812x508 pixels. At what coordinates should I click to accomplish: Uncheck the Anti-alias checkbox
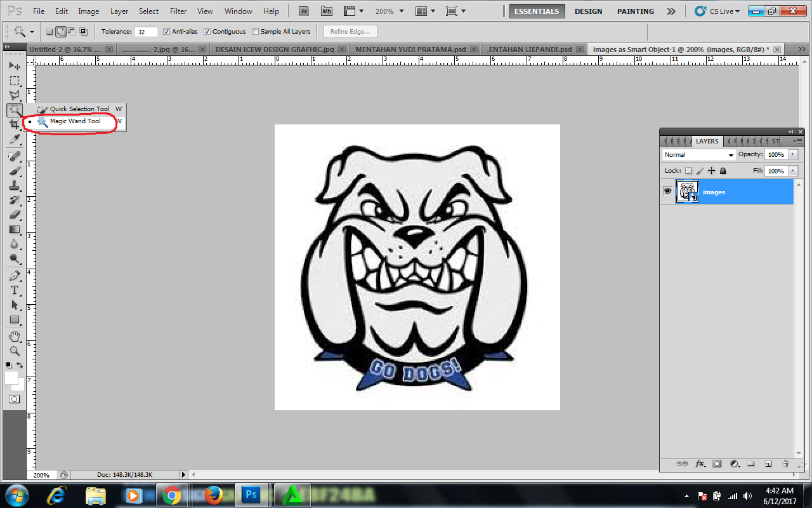coord(167,32)
